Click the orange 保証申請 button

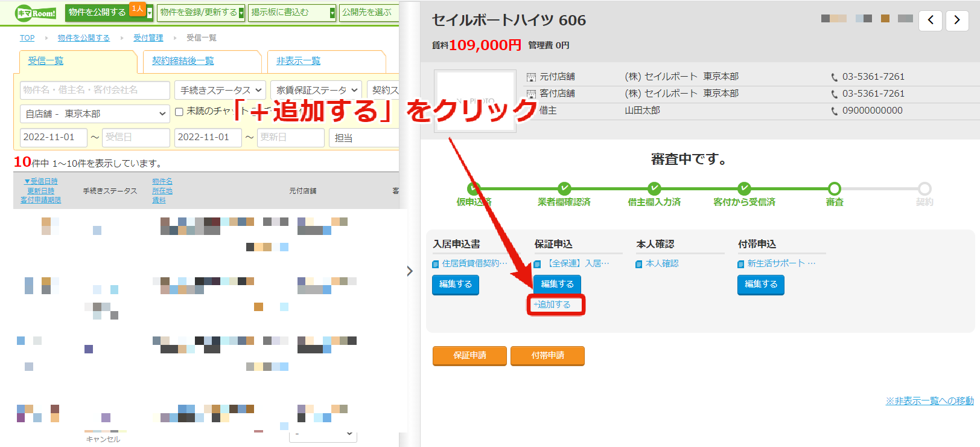(x=470, y=356)
